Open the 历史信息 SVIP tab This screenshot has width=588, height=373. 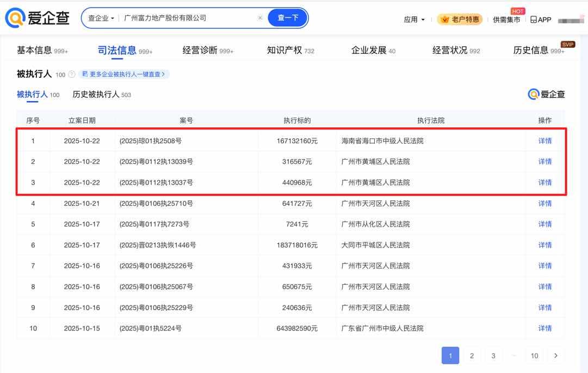[x=539, y=50]
